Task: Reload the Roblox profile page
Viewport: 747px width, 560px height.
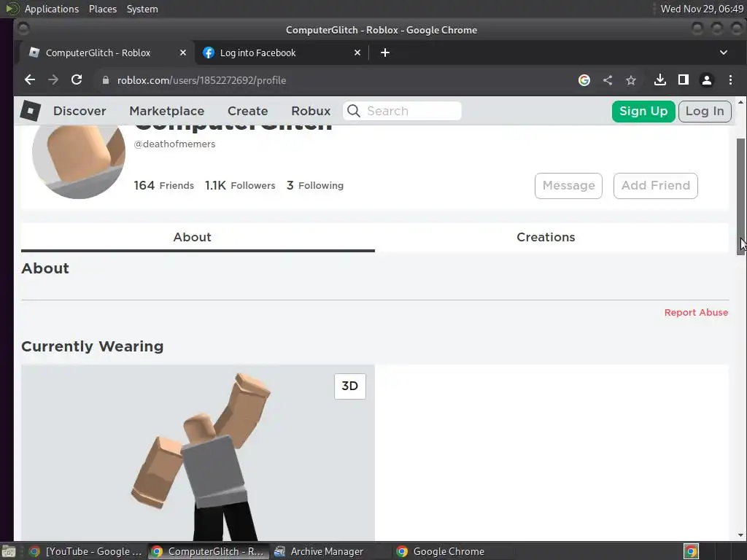Action: tap(77, 80)
